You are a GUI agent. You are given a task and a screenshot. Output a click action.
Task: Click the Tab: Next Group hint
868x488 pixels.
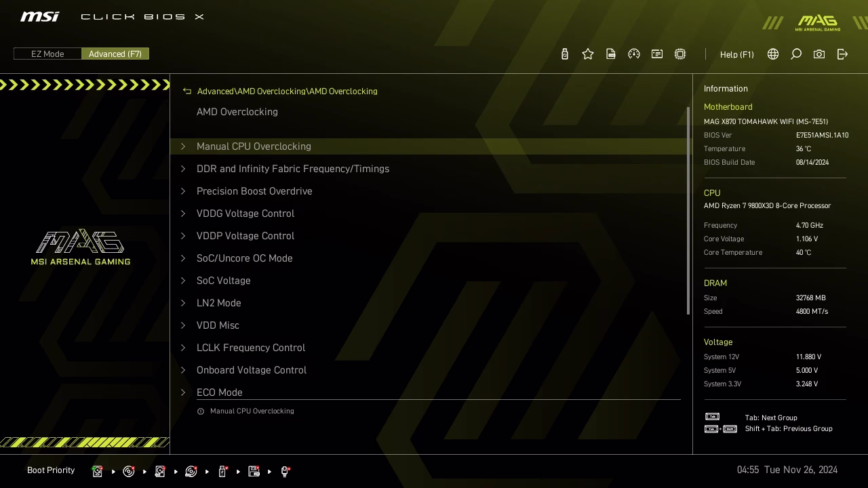(x=771, y=418)
